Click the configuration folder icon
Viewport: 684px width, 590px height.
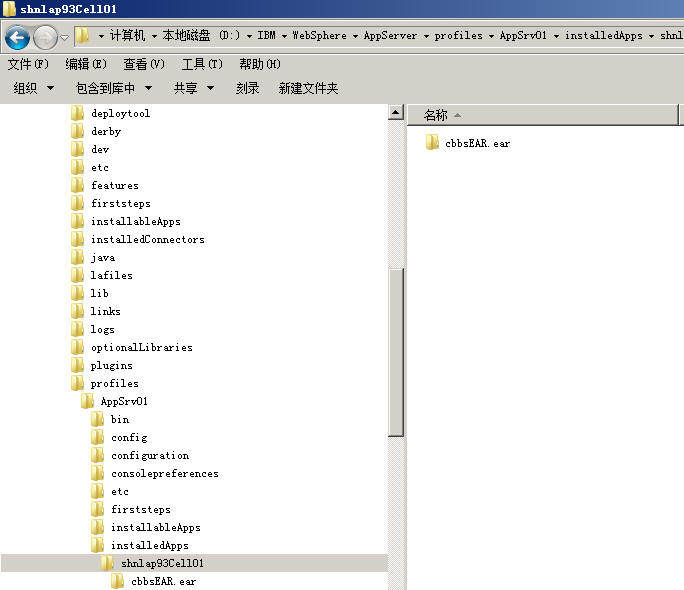pos(97,455)
